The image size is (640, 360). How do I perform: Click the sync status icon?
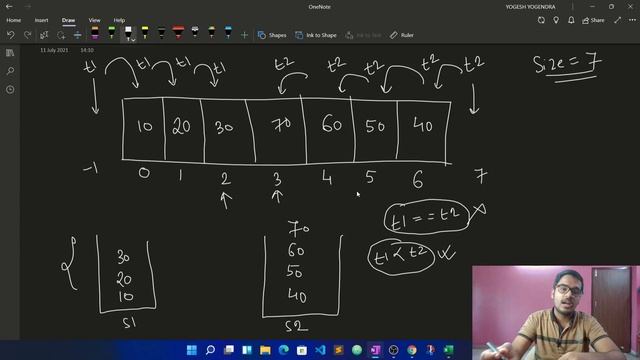click(541, 20)
